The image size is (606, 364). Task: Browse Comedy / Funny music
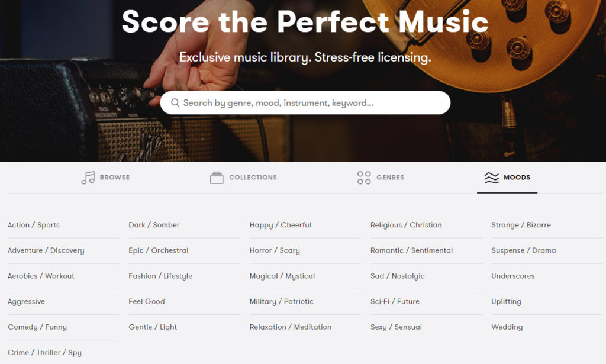click(x=38, y=327)
